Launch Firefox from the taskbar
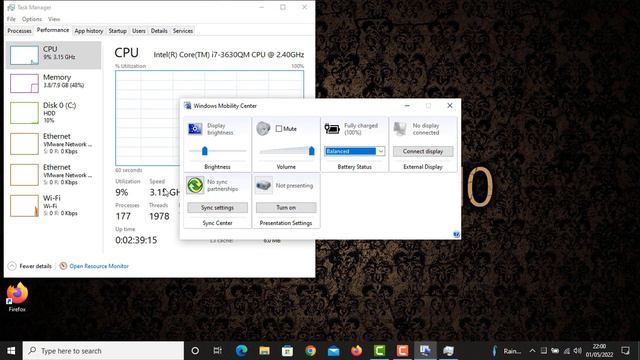The width and height of the screenshot is (640, 360). 356,351
